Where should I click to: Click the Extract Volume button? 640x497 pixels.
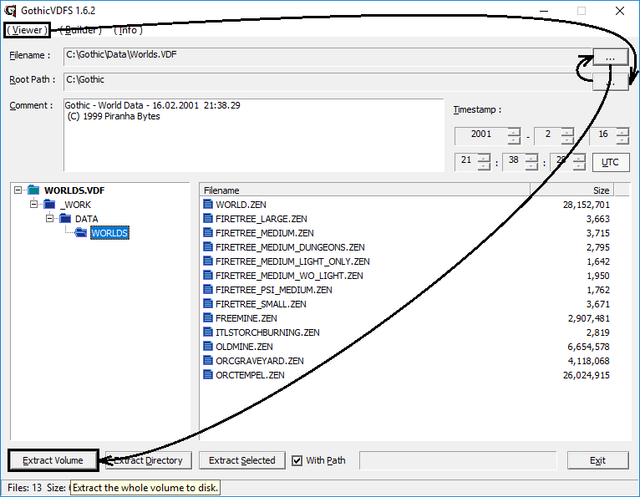click(53, 460)
